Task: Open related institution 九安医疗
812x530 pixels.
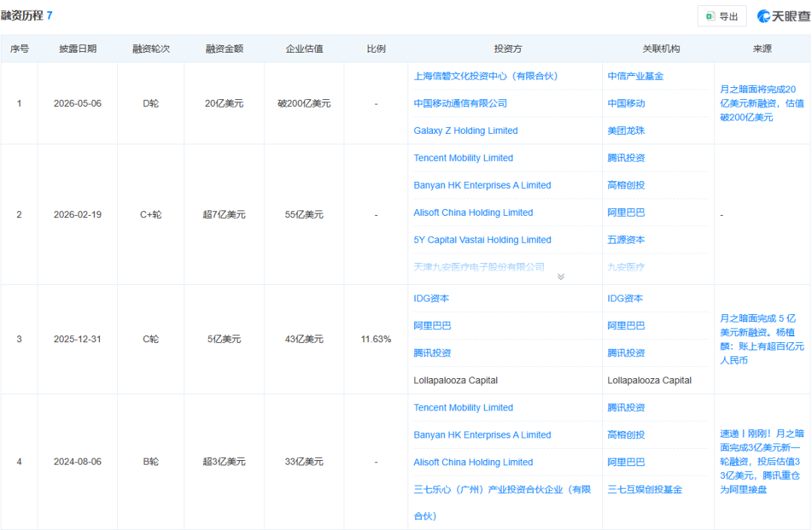Action: coord(626,267)
